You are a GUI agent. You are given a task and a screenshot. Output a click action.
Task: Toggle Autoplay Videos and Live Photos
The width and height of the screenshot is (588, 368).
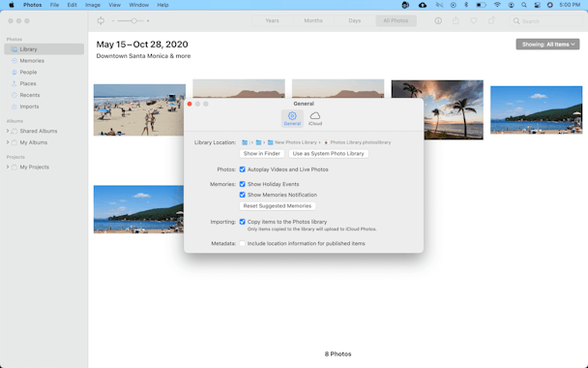pyautogui.click(x=242, y=169)
